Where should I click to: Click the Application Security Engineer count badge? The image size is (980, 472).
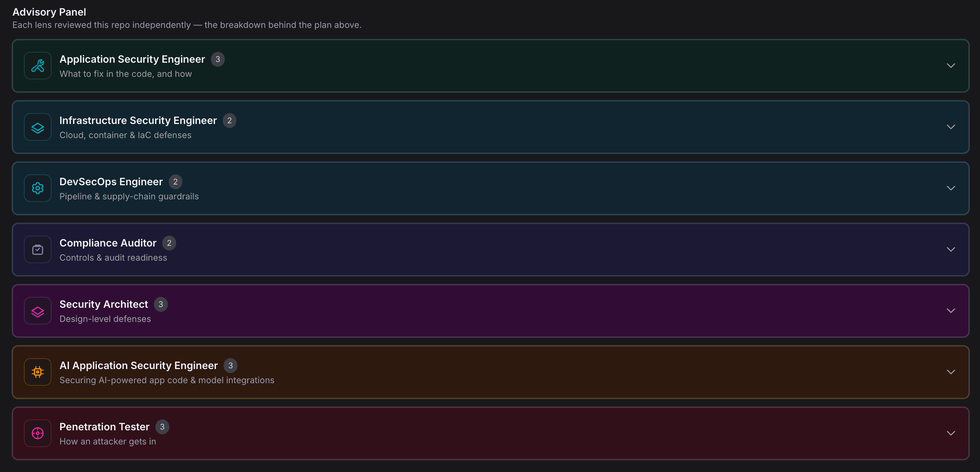coord(217,59)
